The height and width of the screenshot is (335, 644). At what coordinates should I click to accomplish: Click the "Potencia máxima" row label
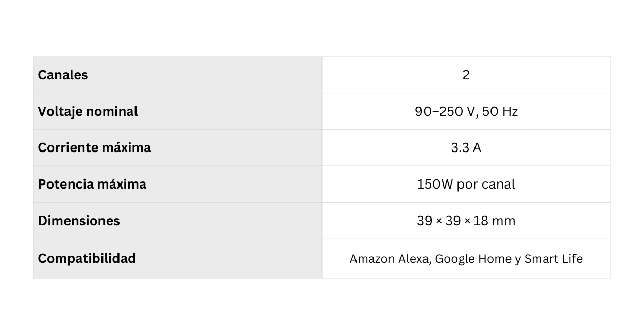(92, 185)
